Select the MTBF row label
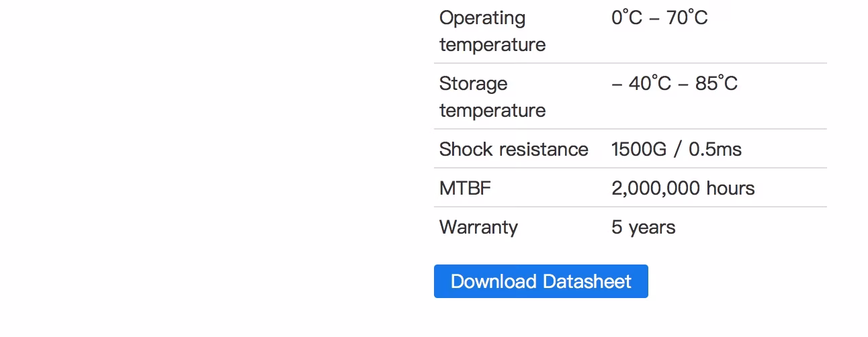868x337 pixels. [x=465, y=188]
